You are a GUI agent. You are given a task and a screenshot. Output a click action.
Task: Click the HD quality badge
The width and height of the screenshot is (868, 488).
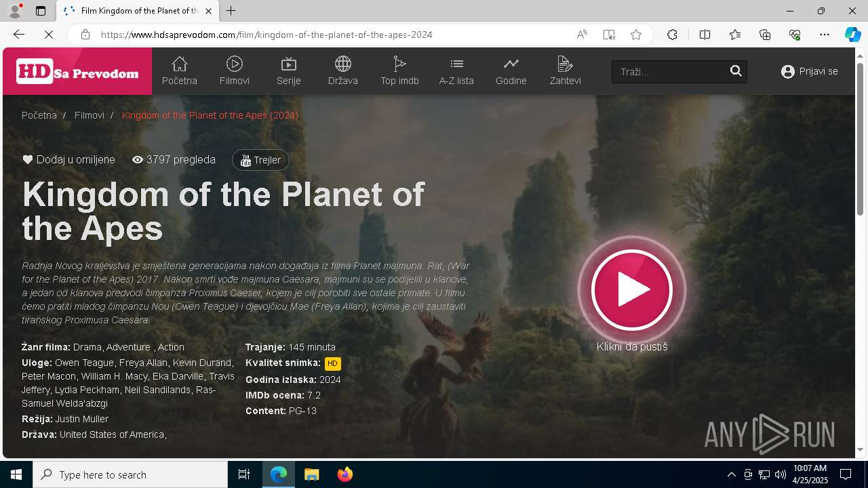(x=332, y=363)
